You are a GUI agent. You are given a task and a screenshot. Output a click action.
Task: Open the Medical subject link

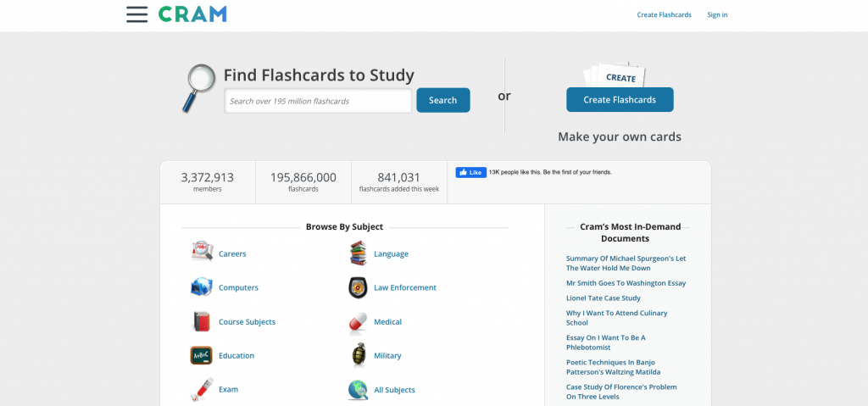[388, 322]
